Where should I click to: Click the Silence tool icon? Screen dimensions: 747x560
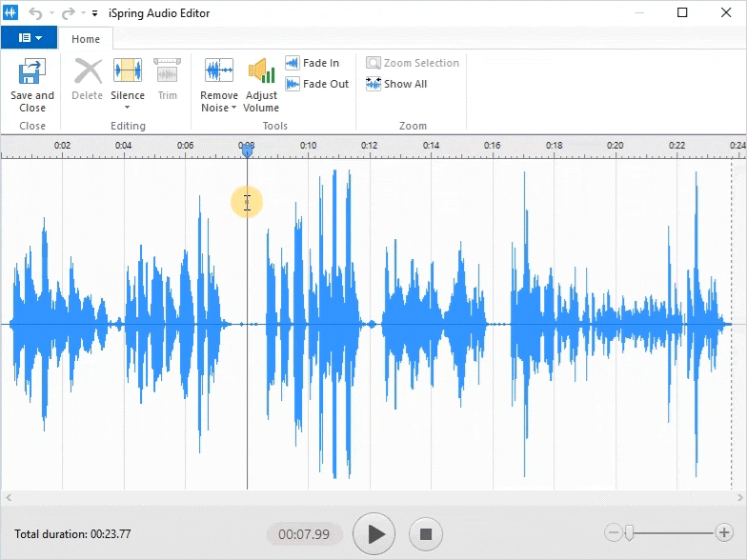(128, 72)
